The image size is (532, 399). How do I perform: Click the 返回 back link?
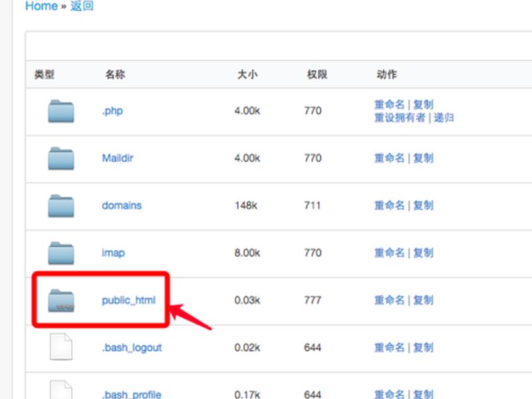click(82, 6)
